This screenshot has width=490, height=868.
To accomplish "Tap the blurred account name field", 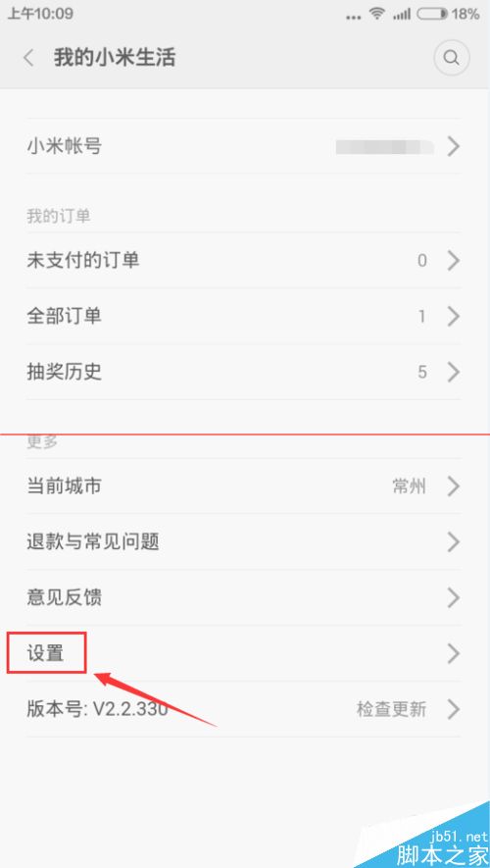I will [384, 147].
